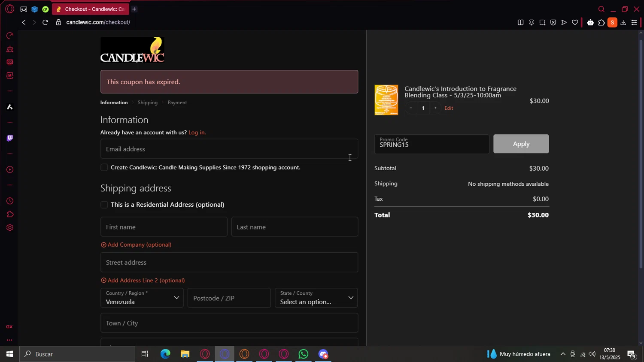Open Twitch in the sidebar

9,138
